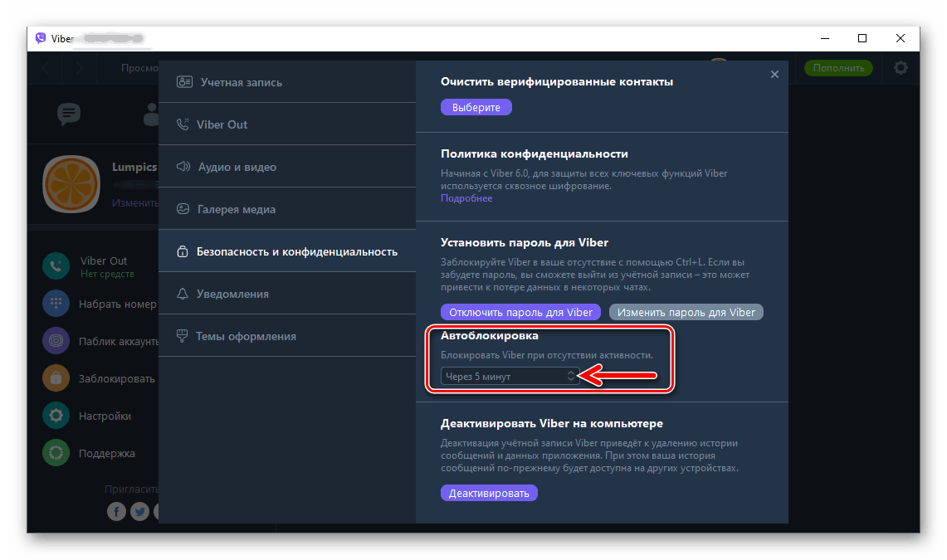Click the Паблик аккаунты purple icon
This screenshot has width=947, height=560.
pyautogui.click(x=56, y=341)
